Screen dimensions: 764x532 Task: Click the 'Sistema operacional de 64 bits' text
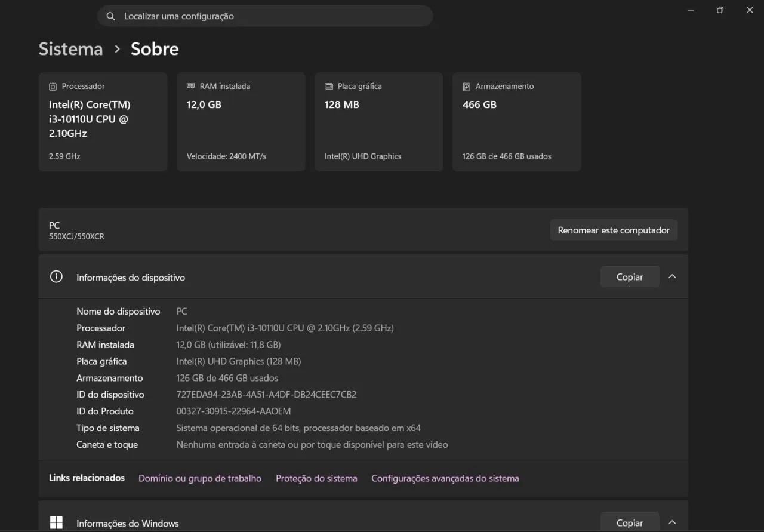298,428
